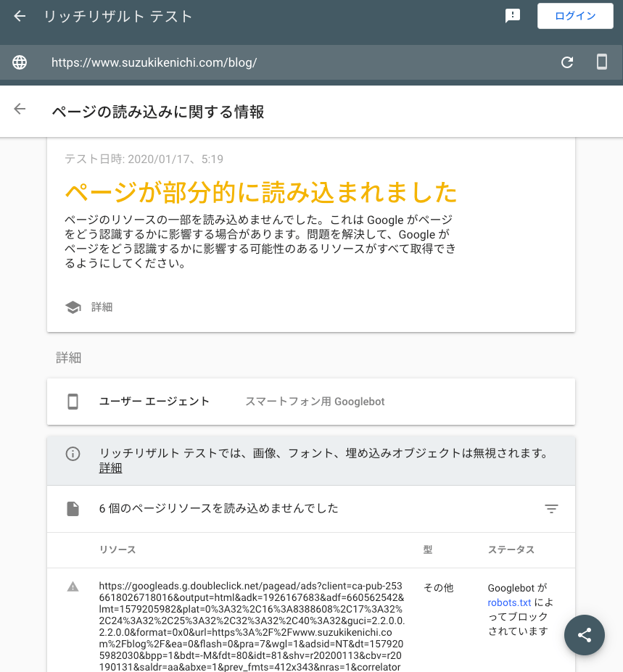Click the document icon beside 6 個のページリソース
The image size is (623, 672).
73,509
